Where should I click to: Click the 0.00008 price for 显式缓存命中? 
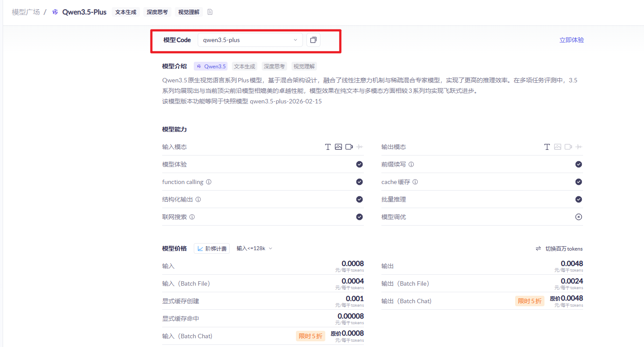click(x=351, y=316)
